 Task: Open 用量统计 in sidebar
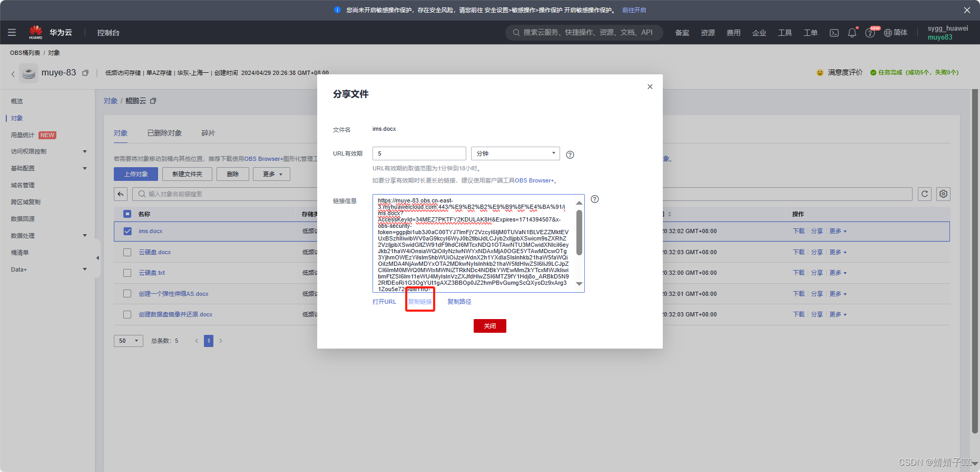click(23, 135)
